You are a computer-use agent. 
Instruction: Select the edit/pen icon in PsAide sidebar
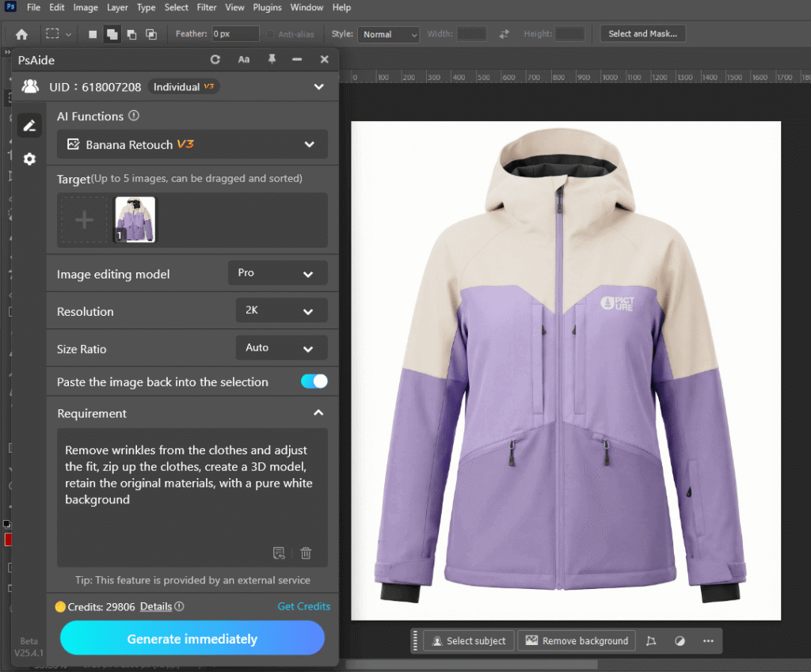(29, 125)
